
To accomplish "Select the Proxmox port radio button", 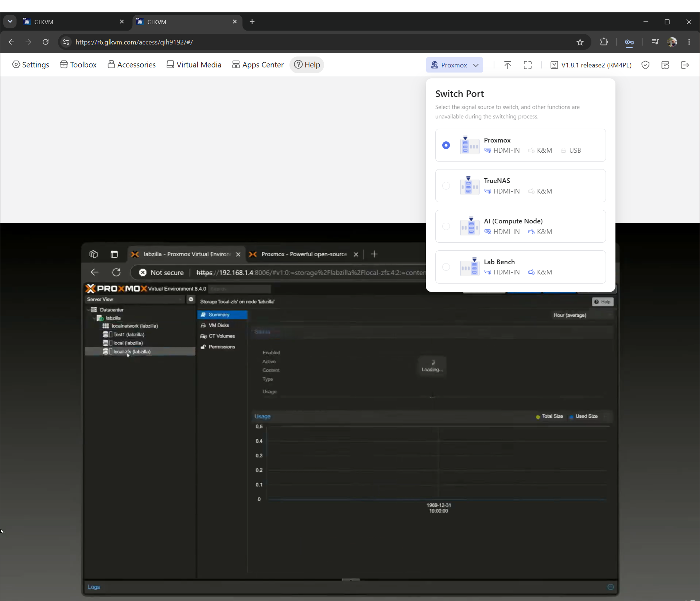I will click(x=446, y=145).
